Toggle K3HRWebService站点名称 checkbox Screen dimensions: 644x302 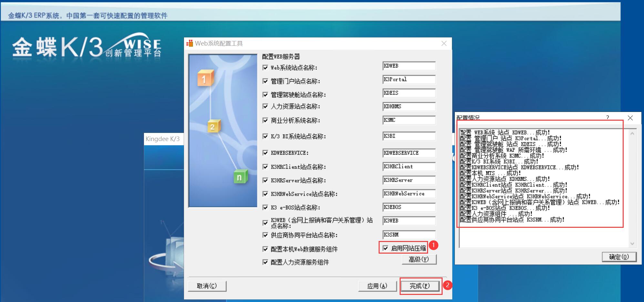(x=265, y=194)
